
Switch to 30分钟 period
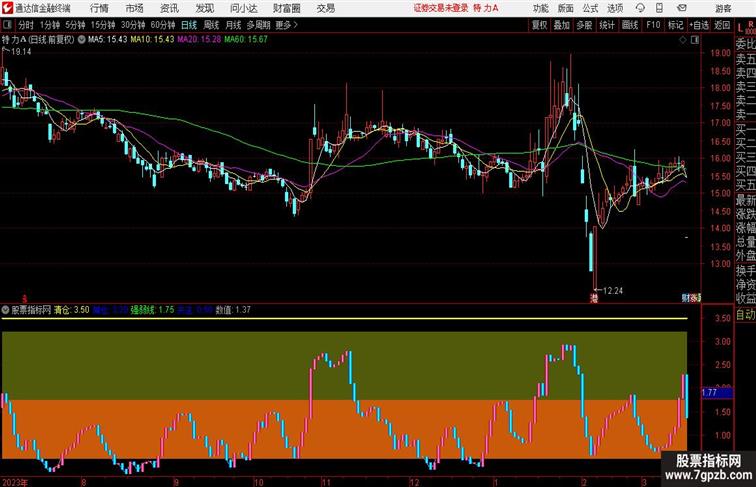(x=133, y=25)
